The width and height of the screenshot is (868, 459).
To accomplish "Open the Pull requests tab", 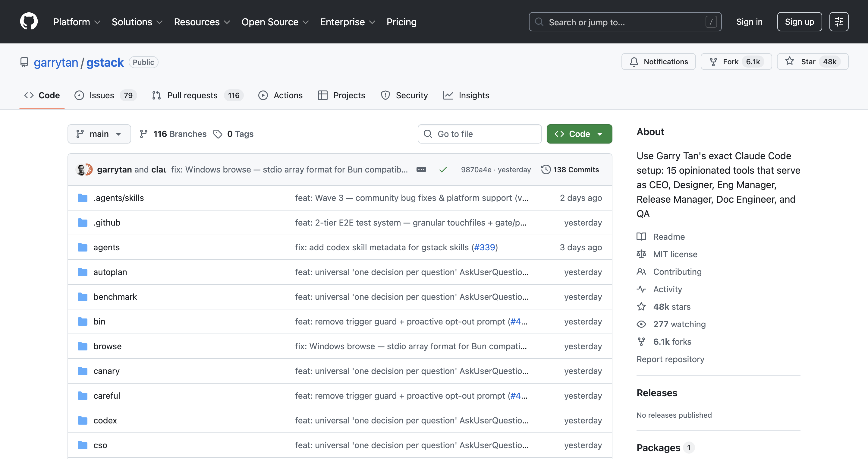I will point(197,95).
